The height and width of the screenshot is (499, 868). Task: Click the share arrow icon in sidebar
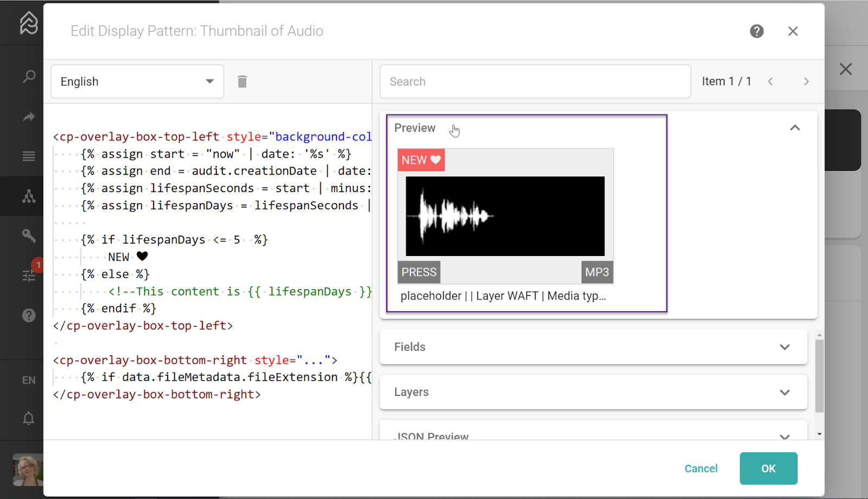click(x=29, y=117)
